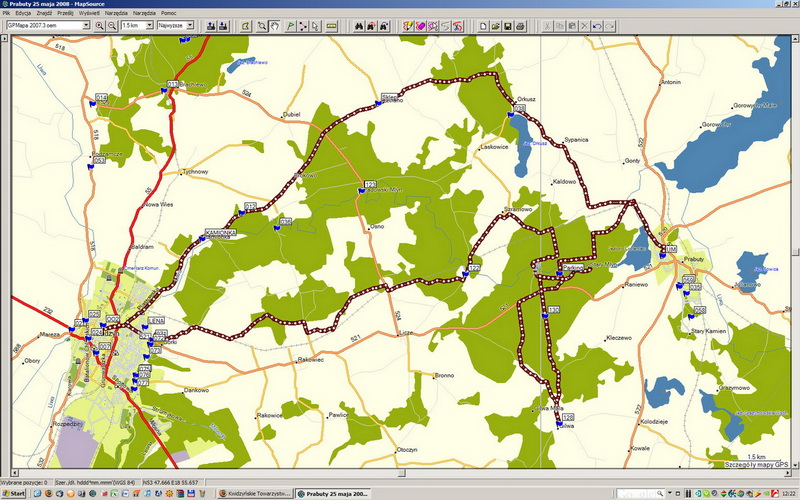
Task: Click the Undo arrow icon
Action: pos(596,25)
